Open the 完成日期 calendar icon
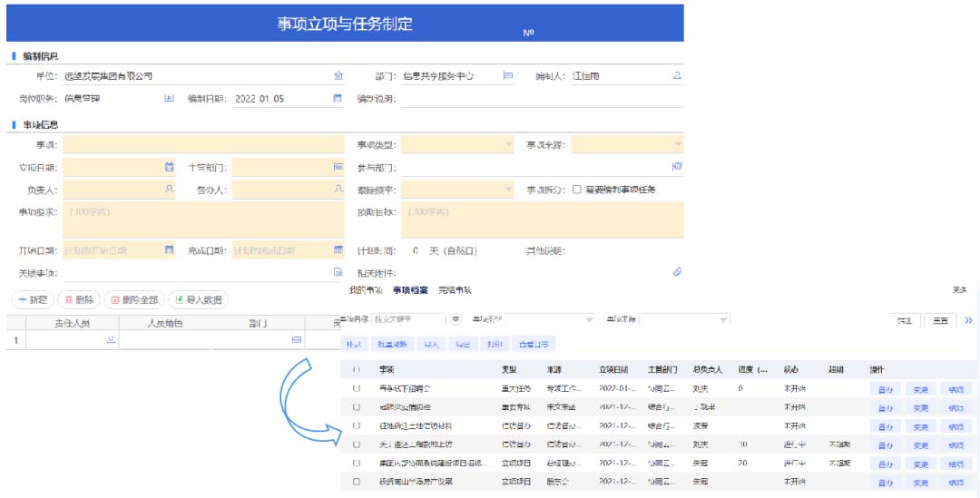 (x=338, y=250)
